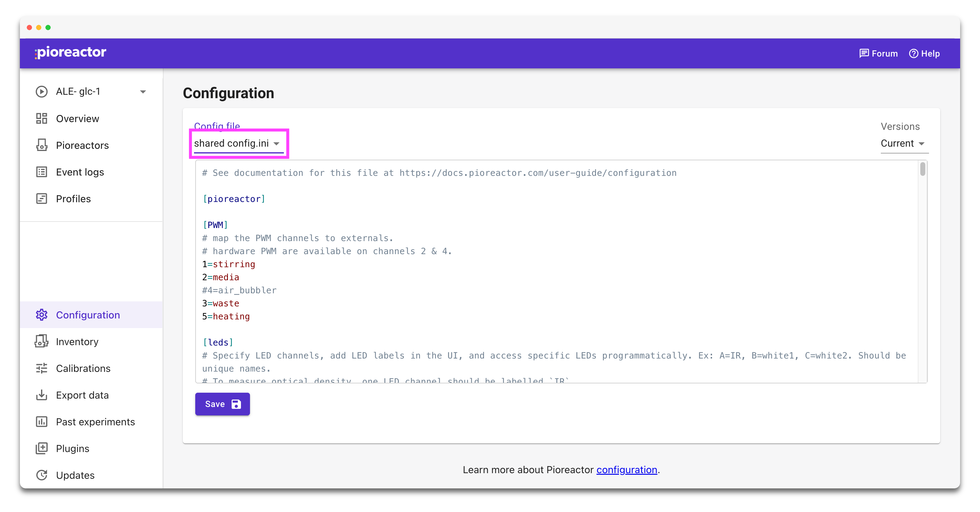980x512 pixels.
Task: Select the Export data download icon
Action: click(42, 395)
